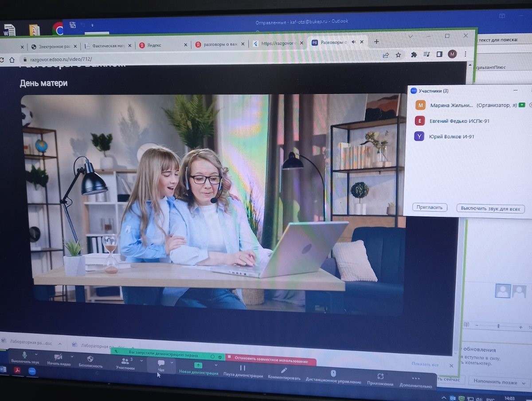Click the Chrome home button
Image resolution: width=532 pixels, height=401 pixels.
[12, 60]
